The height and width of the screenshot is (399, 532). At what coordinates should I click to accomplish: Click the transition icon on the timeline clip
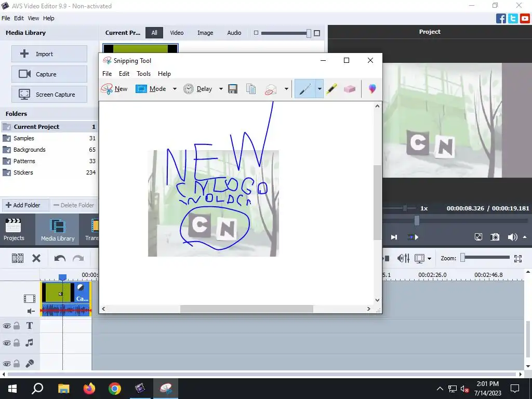click(x=81, y=287)
